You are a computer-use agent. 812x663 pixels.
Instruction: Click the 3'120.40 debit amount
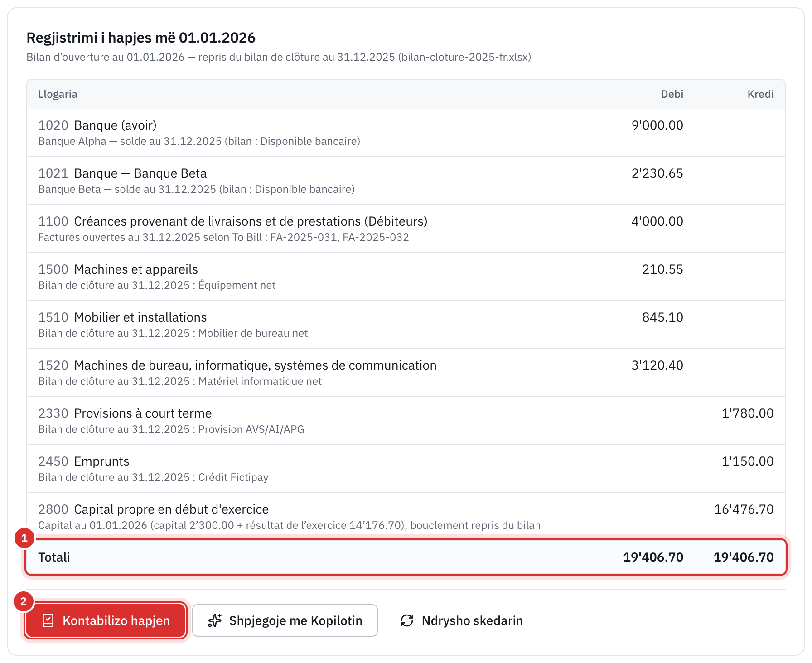click(657, 365)
